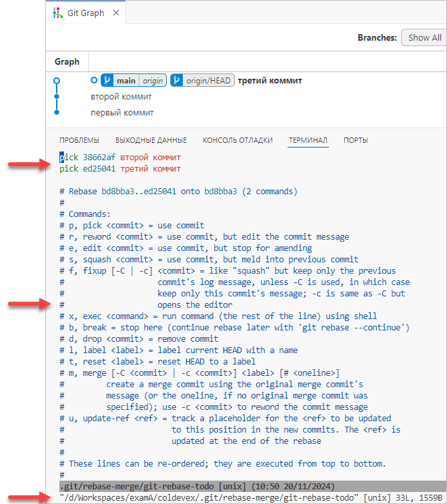Select the 'первый коммит' commit row

123,113
